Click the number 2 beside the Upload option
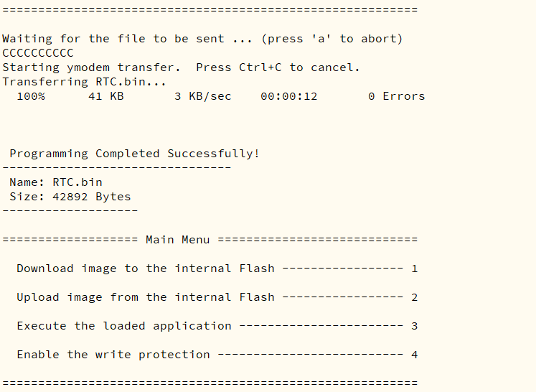536x392 pixels. [414, 297]
